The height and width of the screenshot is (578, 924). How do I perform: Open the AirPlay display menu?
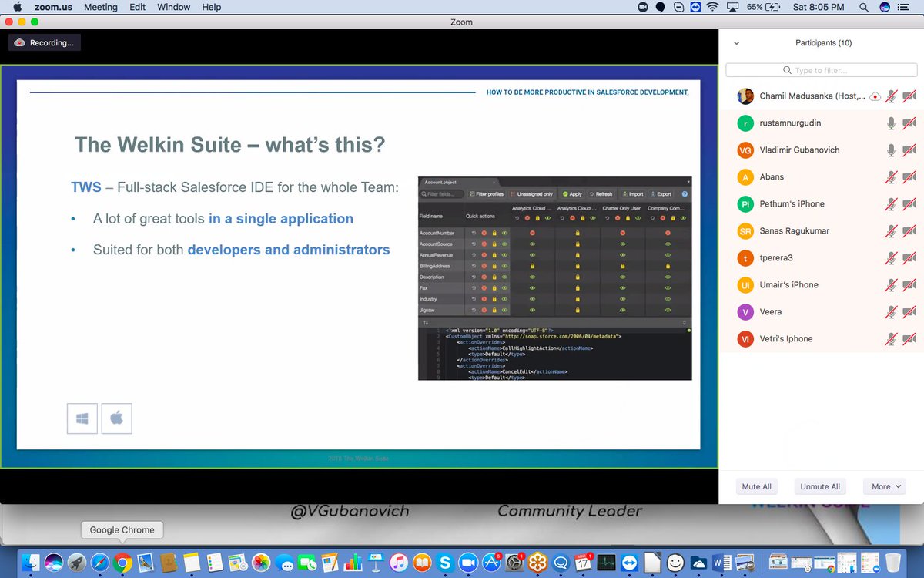click(731, 7)
